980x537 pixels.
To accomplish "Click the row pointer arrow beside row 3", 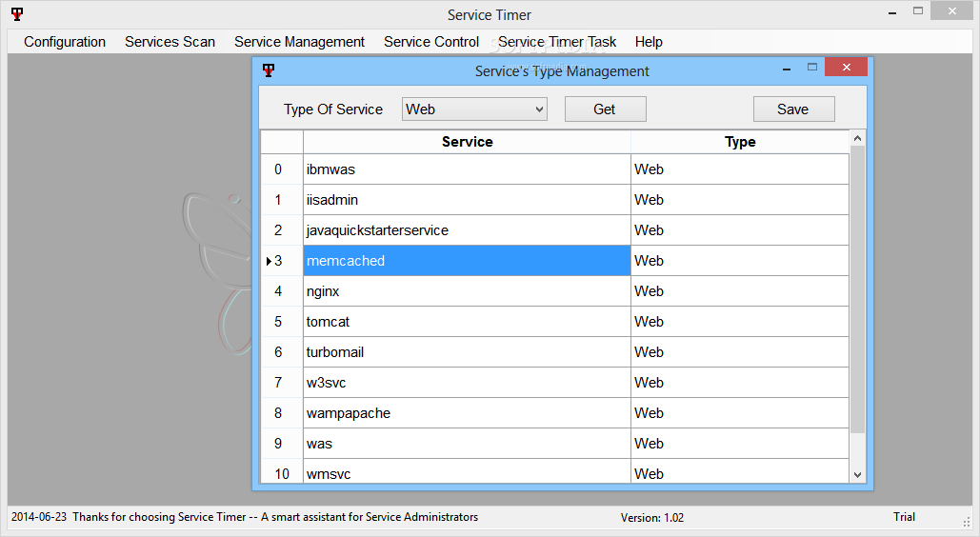I will (270, 261).
